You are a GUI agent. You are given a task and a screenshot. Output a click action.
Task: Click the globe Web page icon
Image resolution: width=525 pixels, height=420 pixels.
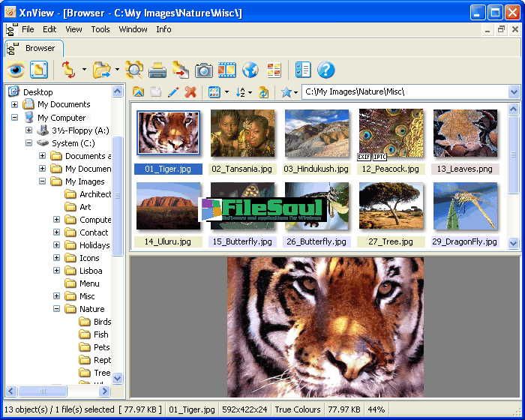[250, 70]
